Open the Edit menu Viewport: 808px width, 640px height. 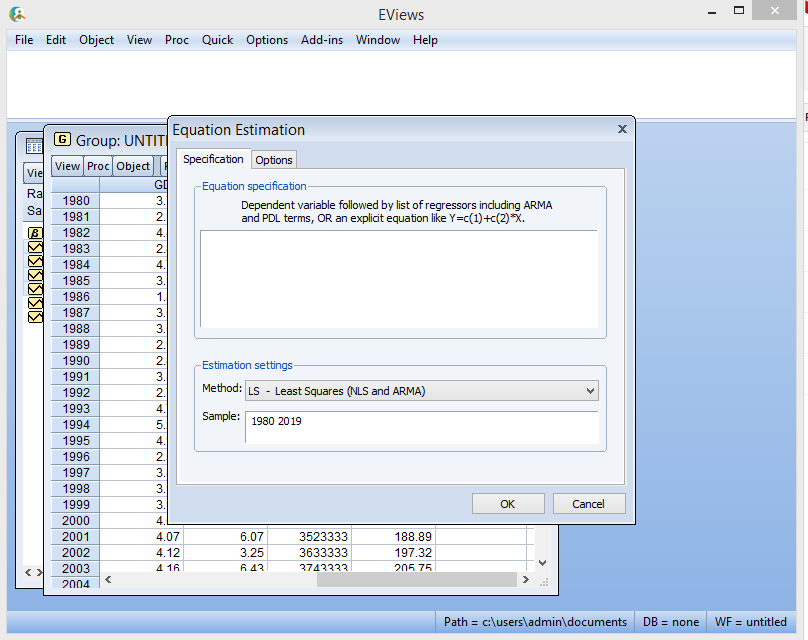click(x=56, y=40)
